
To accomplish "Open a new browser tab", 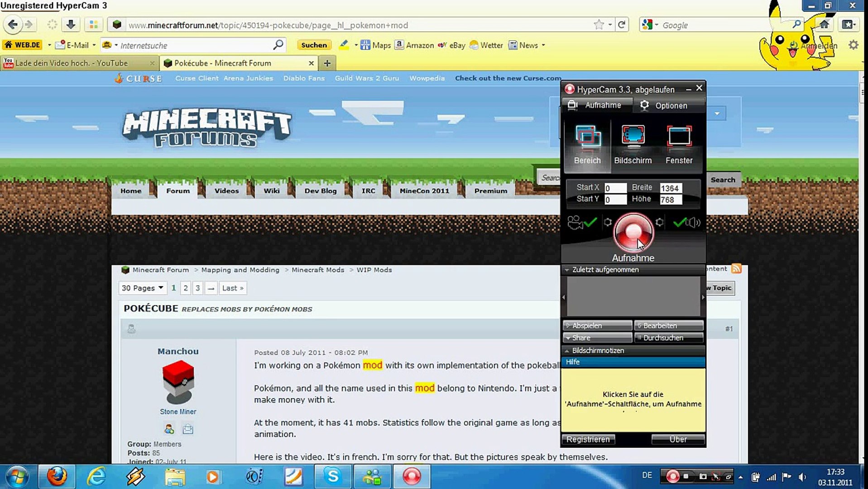I will (327, 63).
